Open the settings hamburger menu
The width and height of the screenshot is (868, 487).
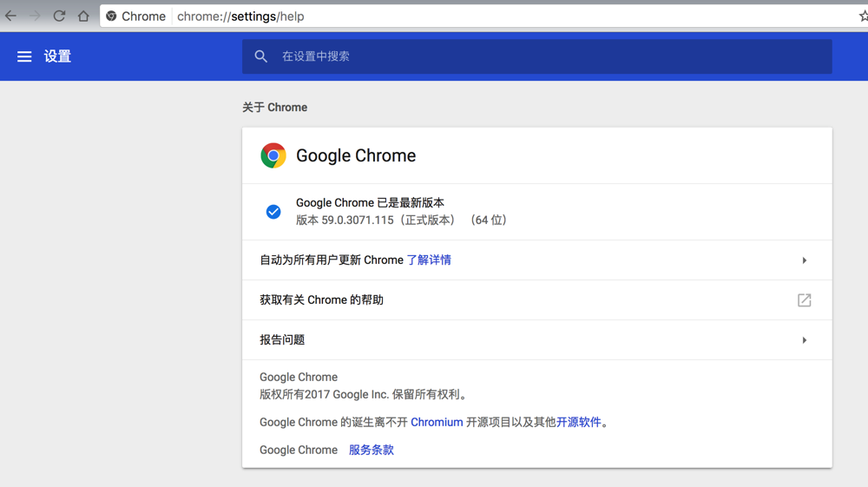point(23,56)
